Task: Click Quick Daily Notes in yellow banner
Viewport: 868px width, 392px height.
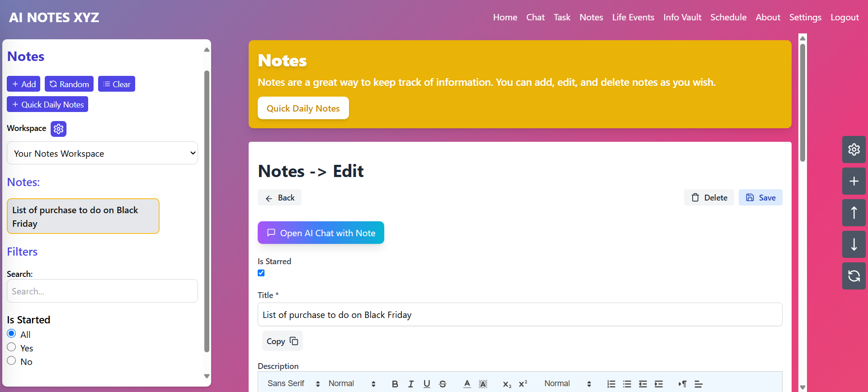Action: click(303, 108)
